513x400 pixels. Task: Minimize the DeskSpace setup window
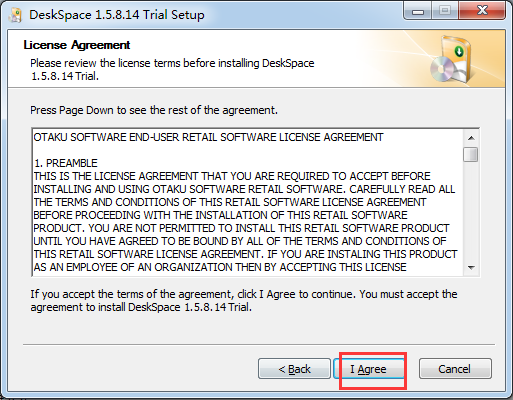418,11
